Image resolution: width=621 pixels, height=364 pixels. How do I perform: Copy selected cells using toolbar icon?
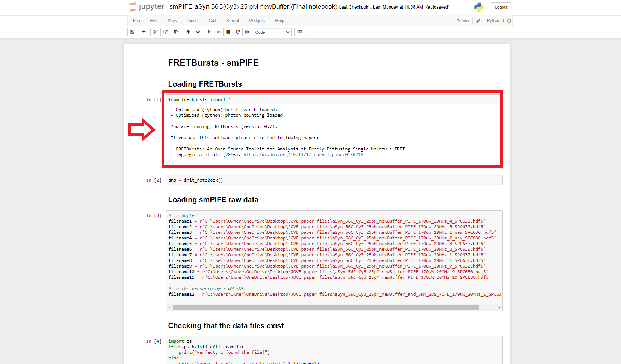[166, 32]
